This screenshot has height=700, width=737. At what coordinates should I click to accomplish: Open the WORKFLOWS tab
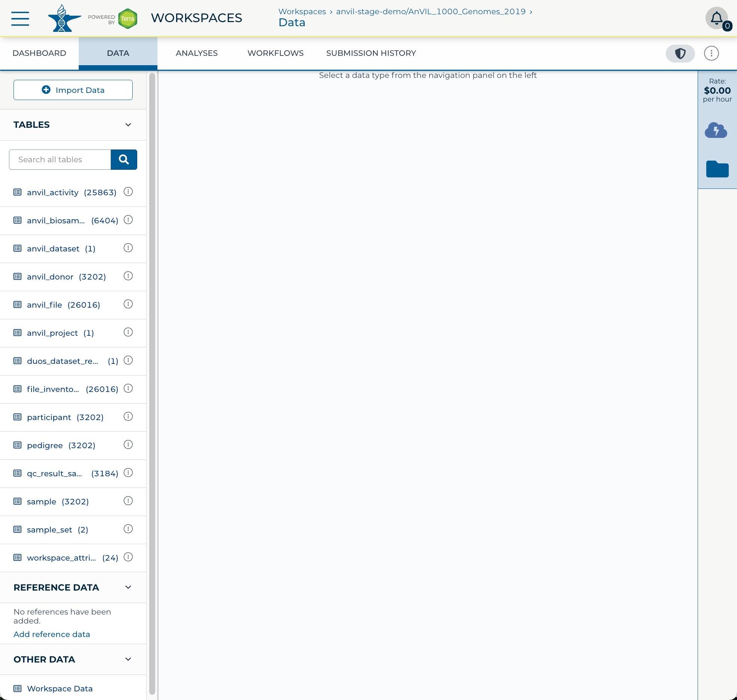276,53
